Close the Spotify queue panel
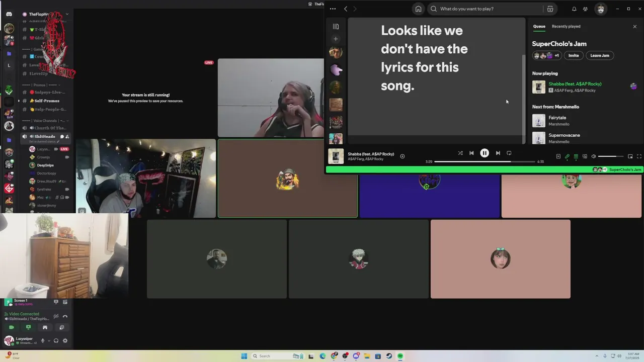 (634, 26)
